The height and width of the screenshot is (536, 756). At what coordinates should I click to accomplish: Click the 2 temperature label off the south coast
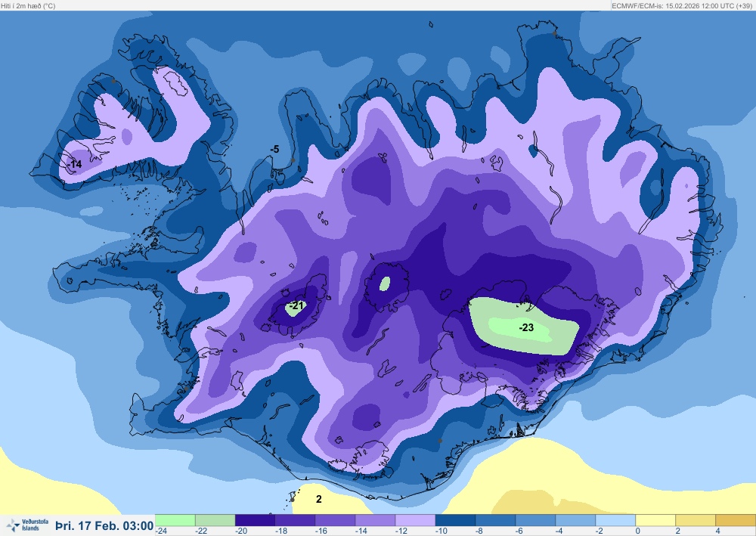(x=319, y=499)
